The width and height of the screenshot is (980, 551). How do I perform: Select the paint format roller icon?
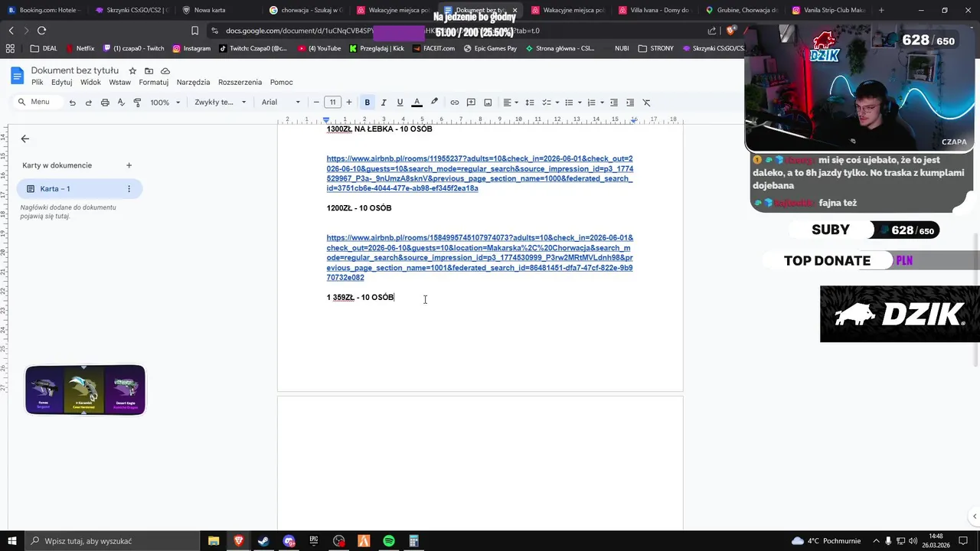(x=137, y=103)
